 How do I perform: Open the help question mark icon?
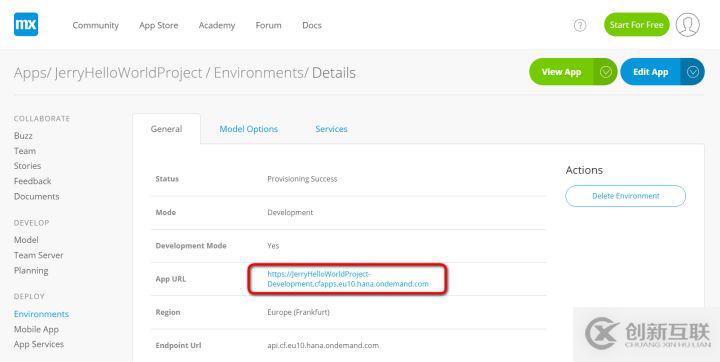pyautogui.click(x=580, y=25)
